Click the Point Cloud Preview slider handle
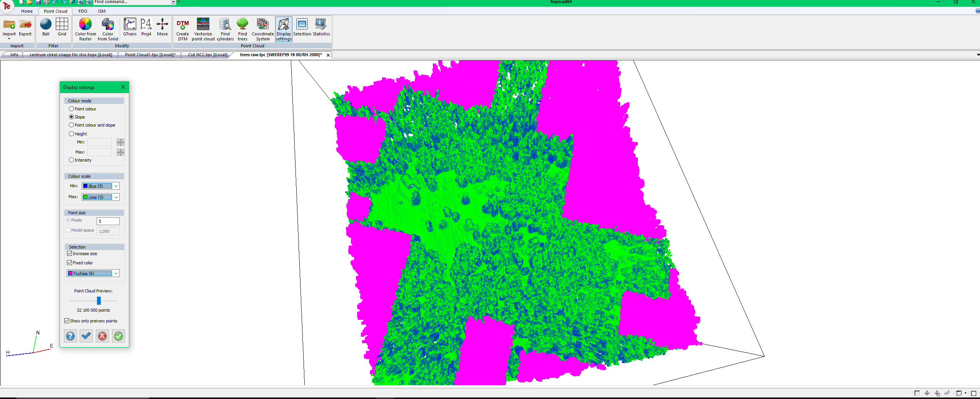 pyautogui.click(x=99, y=301)
